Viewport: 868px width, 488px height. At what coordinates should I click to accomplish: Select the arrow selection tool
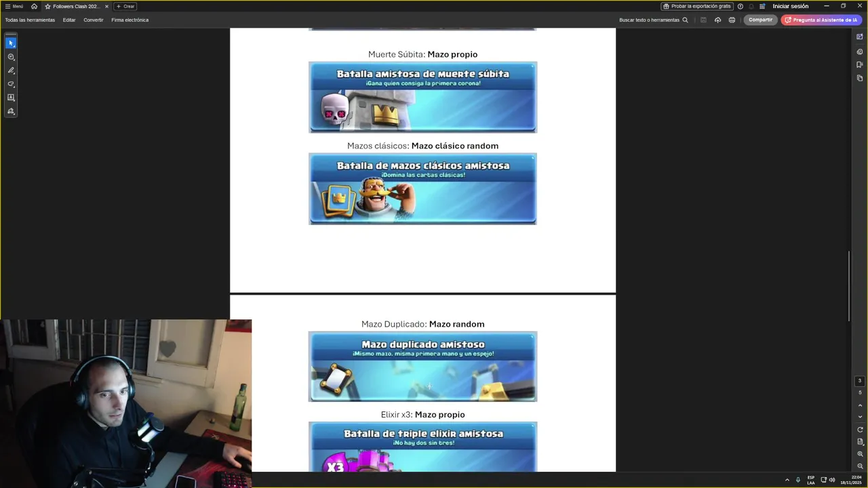coord(11,43)
